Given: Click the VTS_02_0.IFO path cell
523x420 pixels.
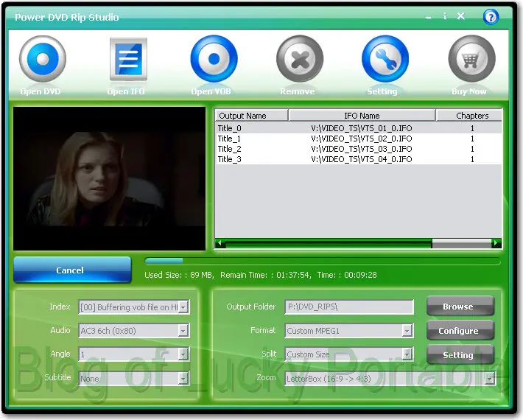Looking at the screenshot, I should click(362, 139).
